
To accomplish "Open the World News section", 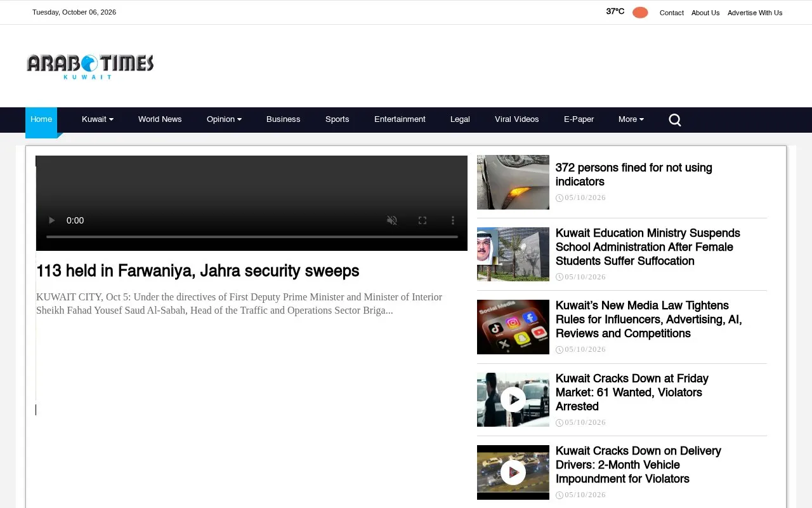I will pyautogui.click(x=160, y=119).
